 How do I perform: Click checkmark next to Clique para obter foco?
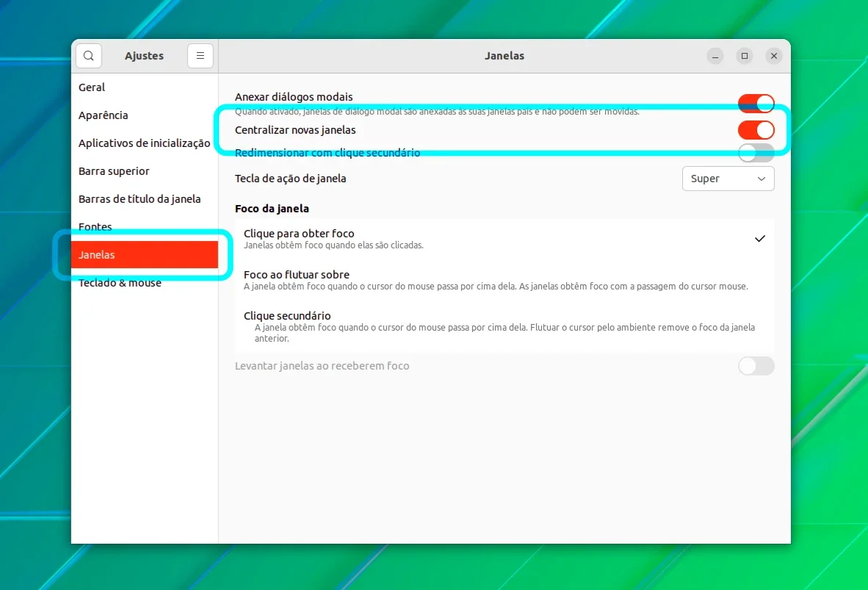759,239
